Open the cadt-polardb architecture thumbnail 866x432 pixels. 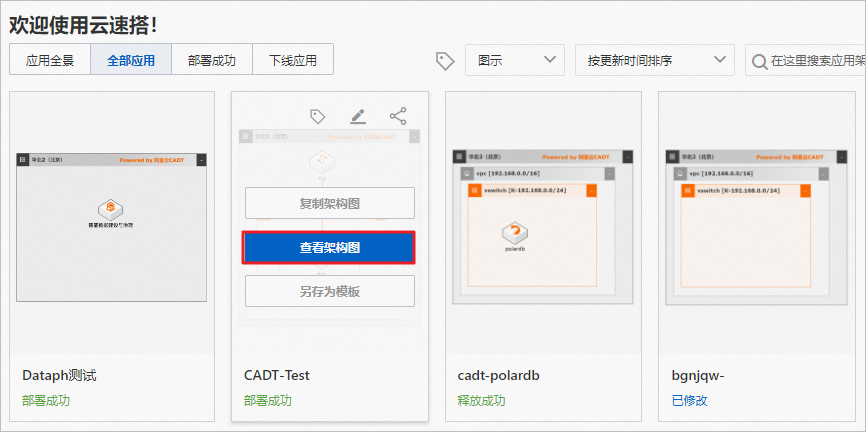pyautogui.click(x=543, y=227)
